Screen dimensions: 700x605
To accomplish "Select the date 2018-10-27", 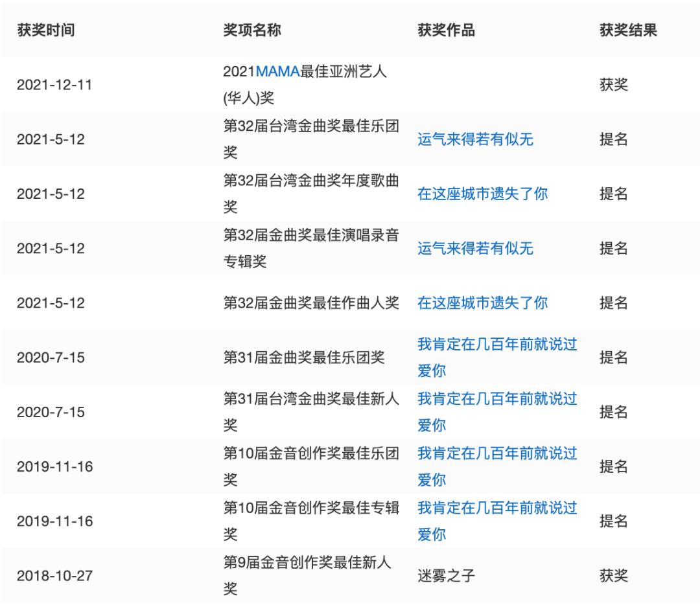I will point(55,576).
